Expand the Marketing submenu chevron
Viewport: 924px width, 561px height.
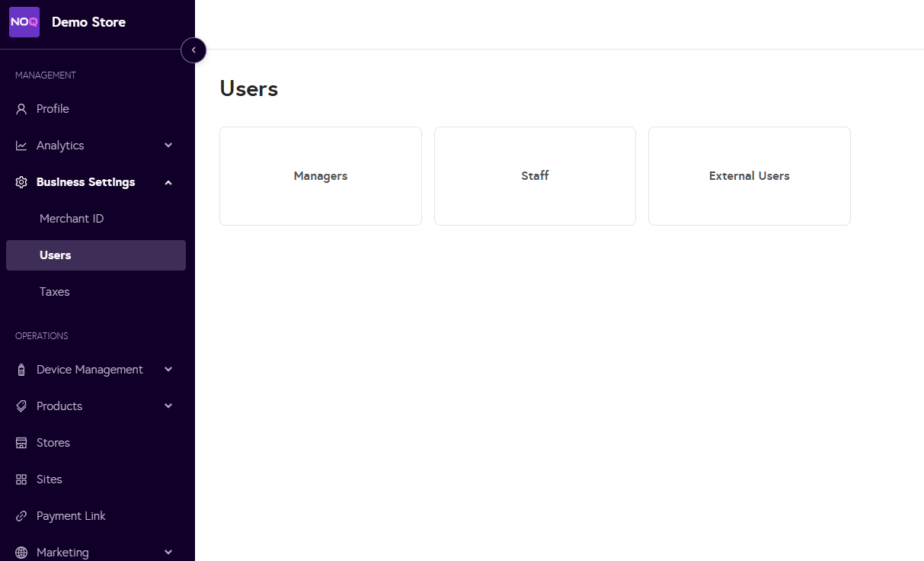click(168, 553)
